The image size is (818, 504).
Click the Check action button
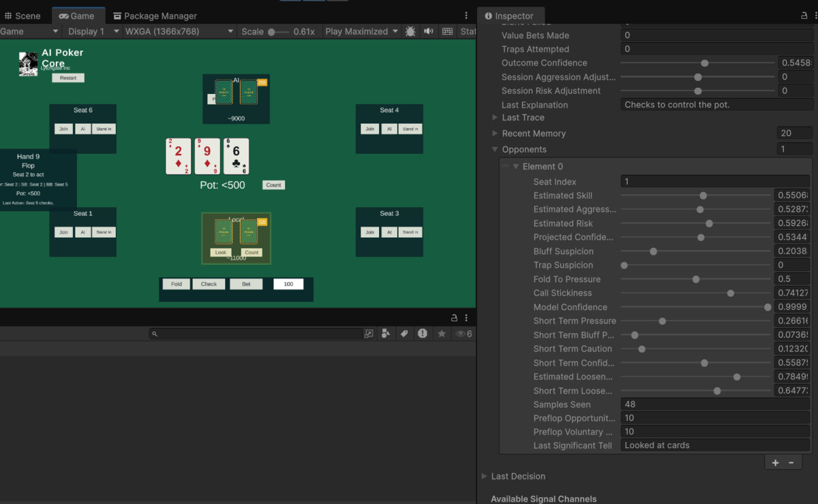coord(209,284)
